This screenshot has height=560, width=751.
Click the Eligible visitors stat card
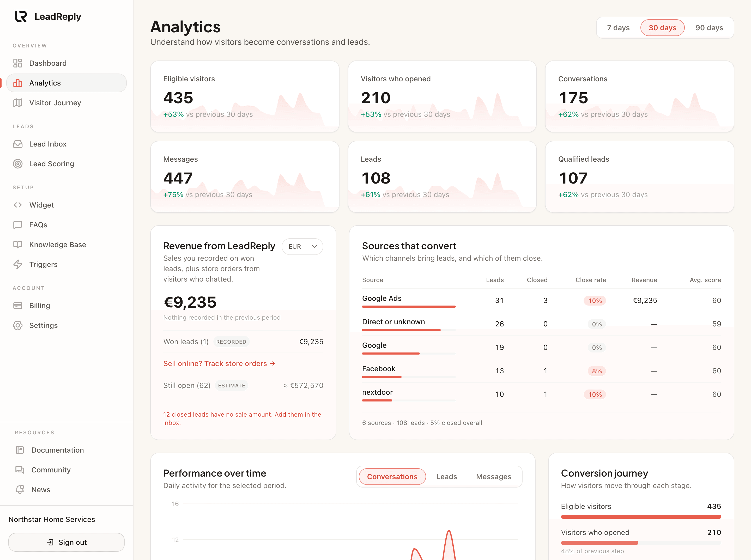[x=244, y=97]
